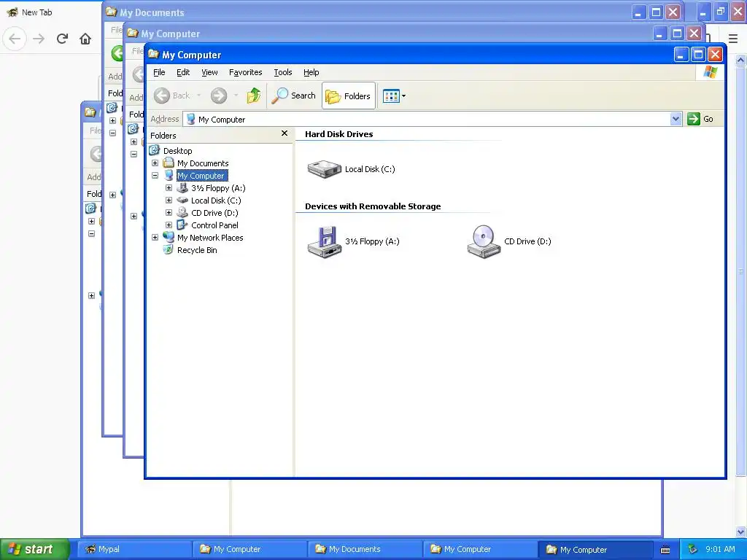Click the keyboard icon in the system tray
The width and height of the screenshot is (747, 560).
pos(665,550)
